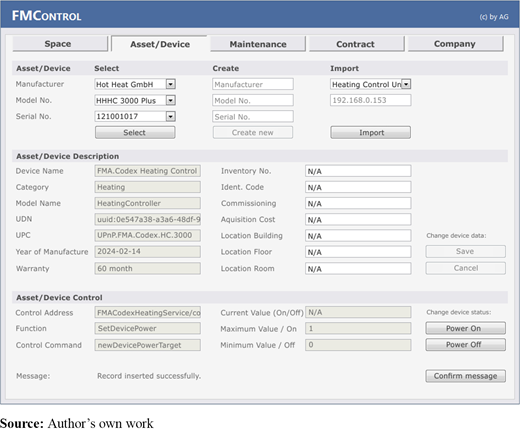The width and height of the screenshot is (520, 429).
Task: Focus the Create Manufacturer input field
Action: coord(253,84)
